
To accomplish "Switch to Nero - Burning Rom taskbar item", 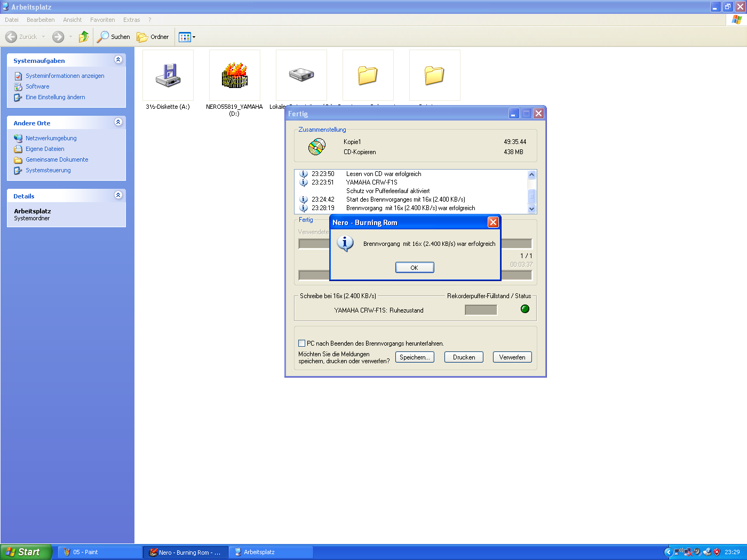I will (x=186, y=552).
